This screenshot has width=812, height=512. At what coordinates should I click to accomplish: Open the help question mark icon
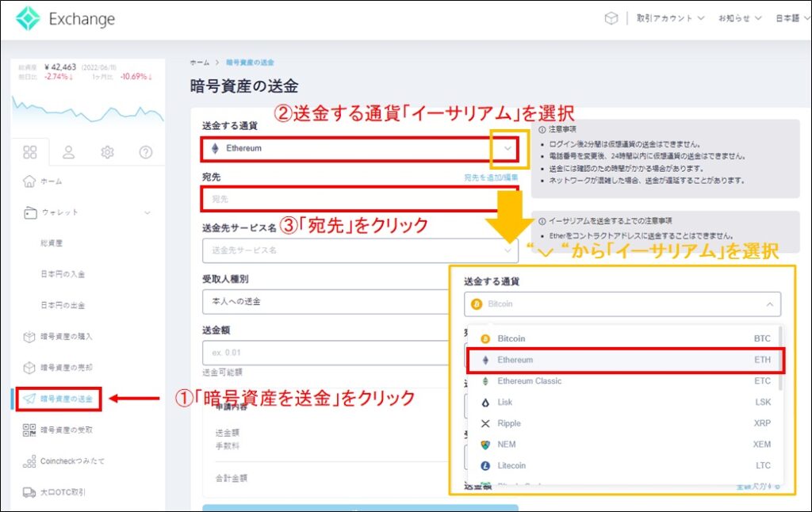pos(146,152)
